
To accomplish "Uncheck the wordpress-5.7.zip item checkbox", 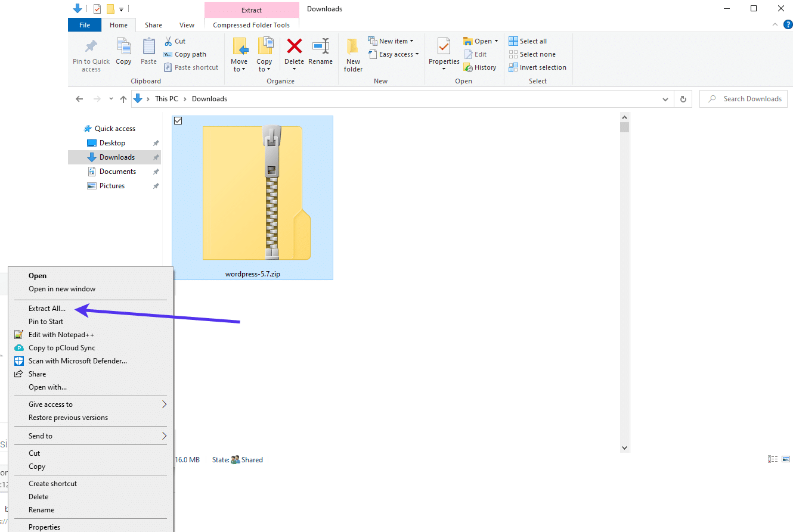I will [178, 121].
